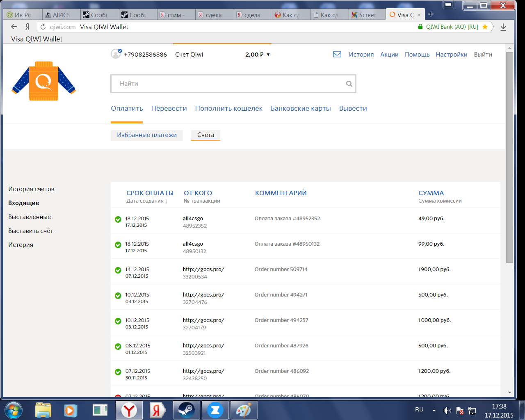Show hidden tray icons arrow
Viewport: 525px width, 420px height.
(x=434, y=410)
